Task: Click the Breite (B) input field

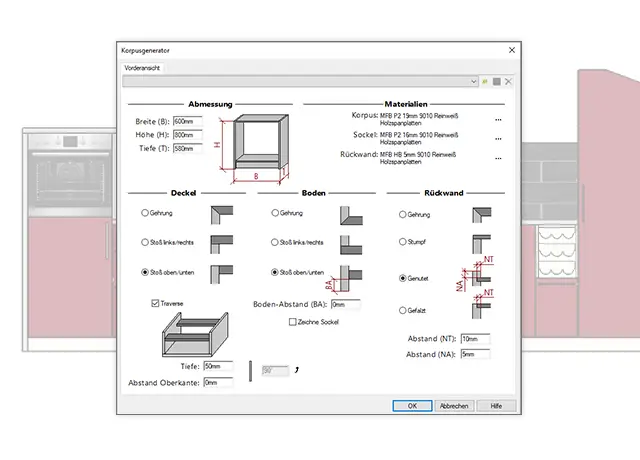Action: click(x=187, y=121)
